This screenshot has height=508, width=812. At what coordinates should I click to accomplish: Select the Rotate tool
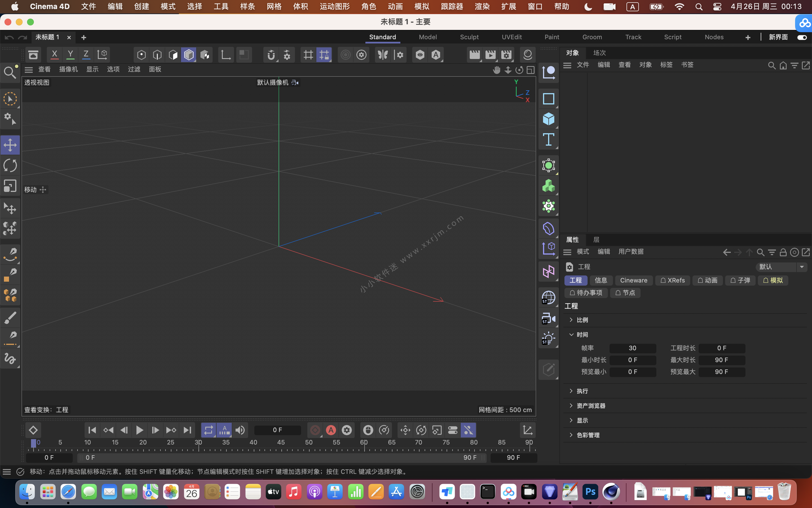pyautogui.click(x=10, y=165)
